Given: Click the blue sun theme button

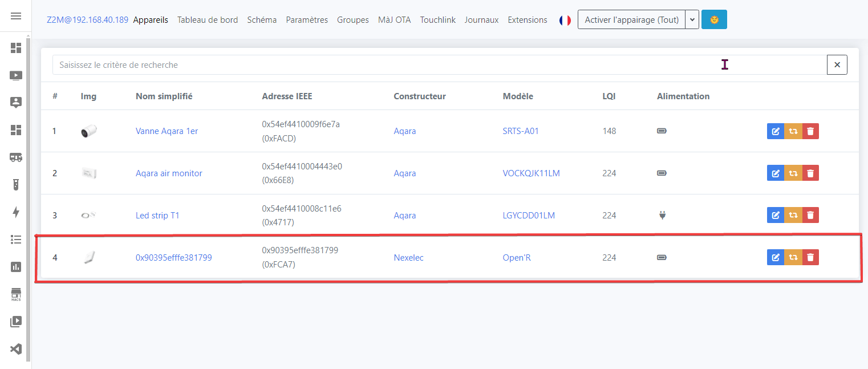Looking at the screenshot, I should (x=714, y=19).
